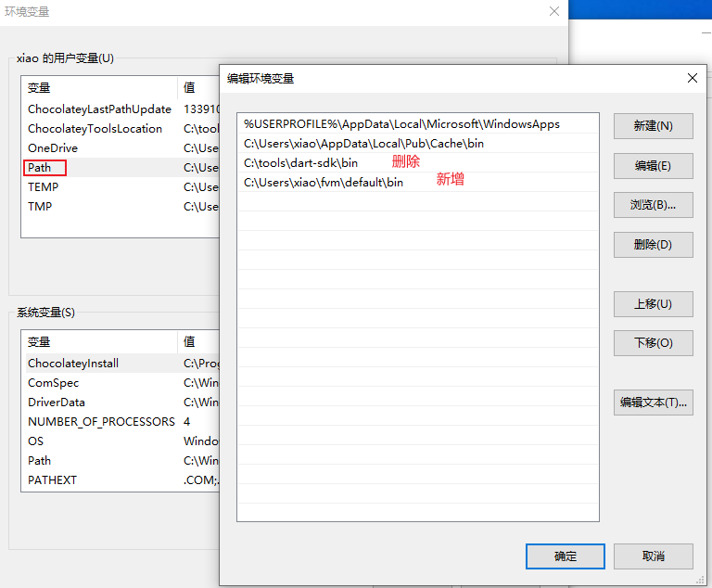Select the TMP user variable
The image size is (712, 588).
click(121, 207)
